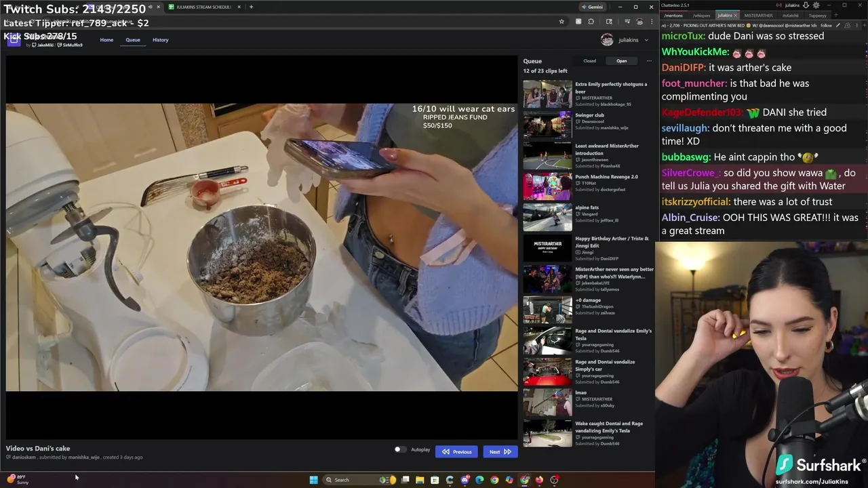Click the Previous clip button
Image resolution: width=868 pixels, height=488 pixels.
(x=456, y=451)
